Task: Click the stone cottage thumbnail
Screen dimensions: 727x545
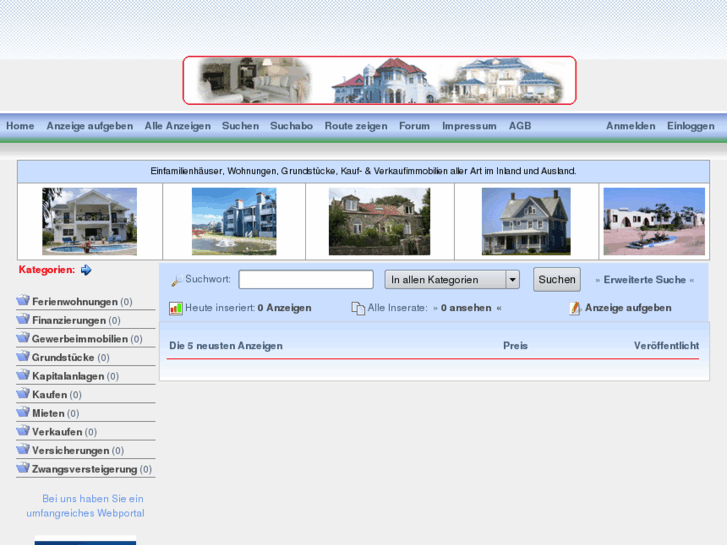Action: click(379, 221)
